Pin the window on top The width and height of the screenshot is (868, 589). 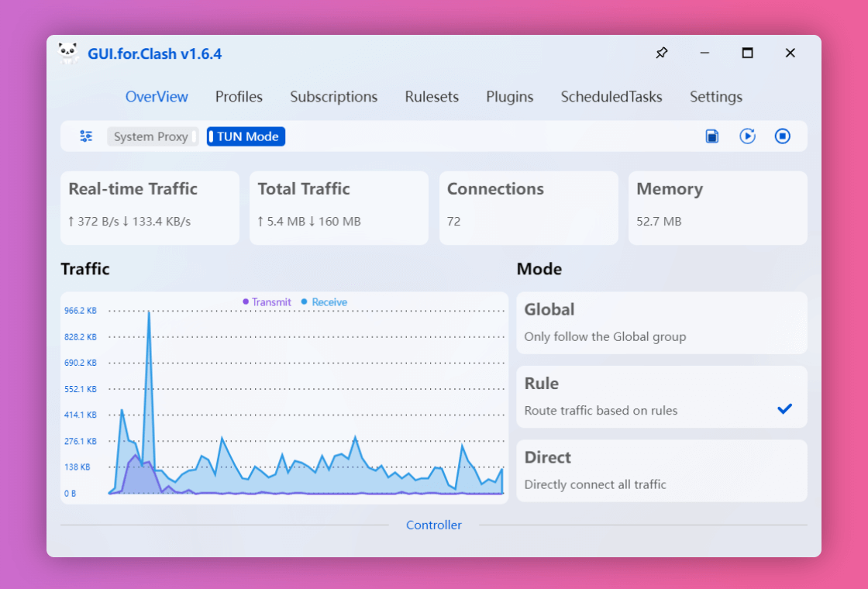662,53
